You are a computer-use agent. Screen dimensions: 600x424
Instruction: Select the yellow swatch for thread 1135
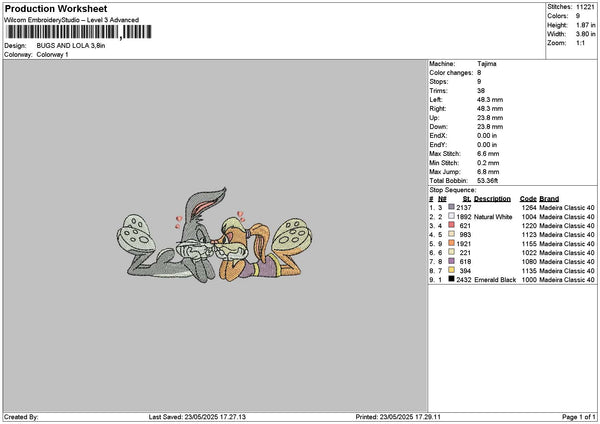pyautogui.click(x=452, y=270)
